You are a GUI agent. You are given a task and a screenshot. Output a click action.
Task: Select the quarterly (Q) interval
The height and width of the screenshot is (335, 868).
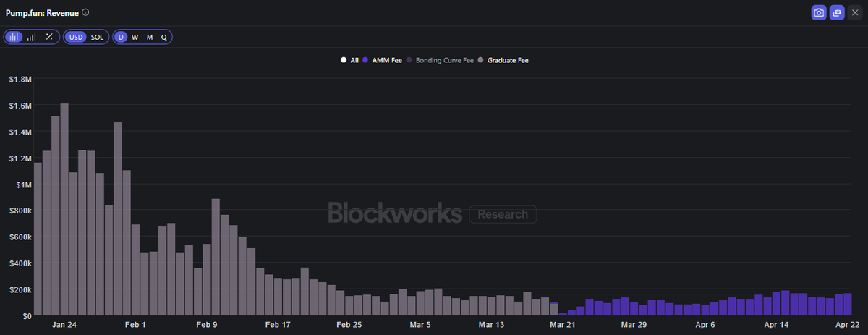163,37
